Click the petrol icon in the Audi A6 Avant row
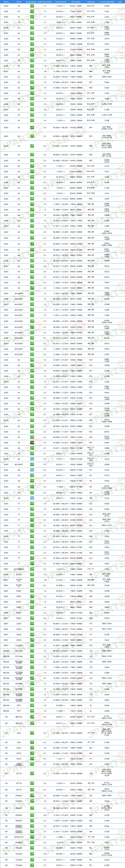The image size is (125, 868). [32, 465]
